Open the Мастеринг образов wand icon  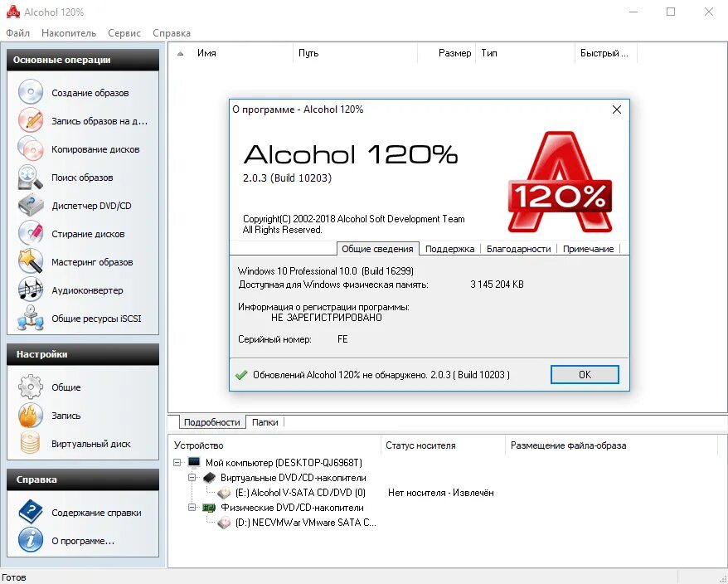[x=31, y=261]
